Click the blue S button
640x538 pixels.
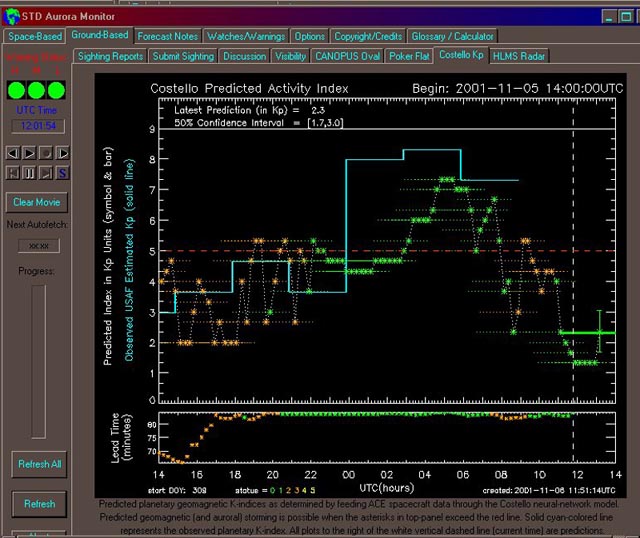click(x=62, y=172)
